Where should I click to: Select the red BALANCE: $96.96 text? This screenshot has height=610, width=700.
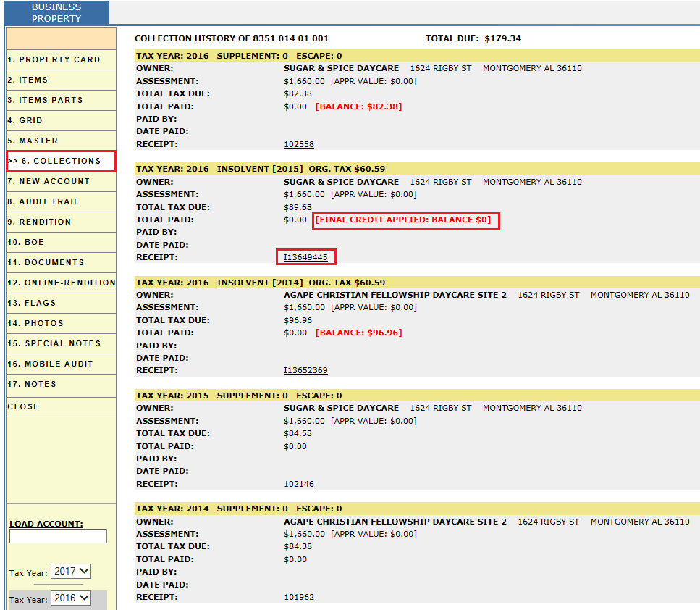click(x=359, y=333)
